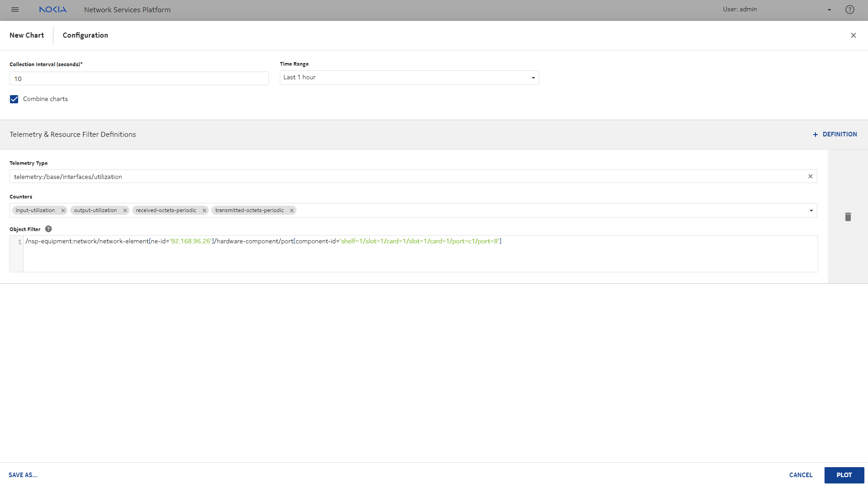The height and width of the screenshot is (488, 868).
Task: Click the Collection Interval input field
Action: tap(139, 79)
